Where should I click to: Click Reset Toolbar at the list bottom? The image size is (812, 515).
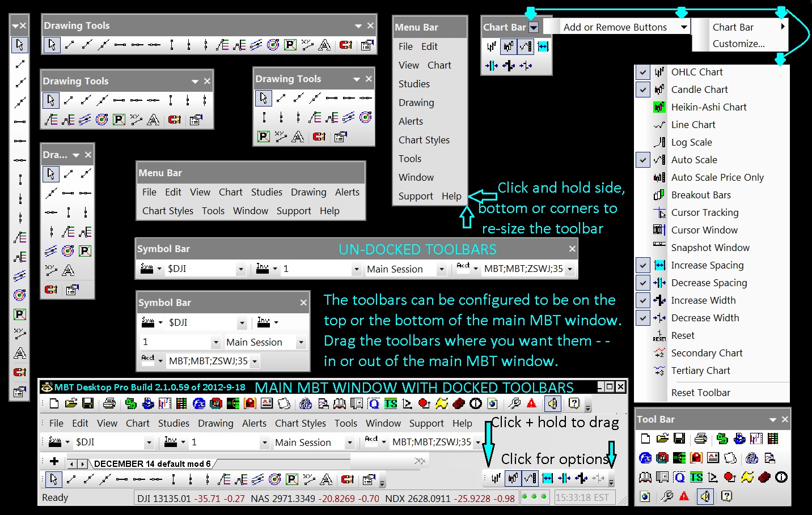pos(701,392)
